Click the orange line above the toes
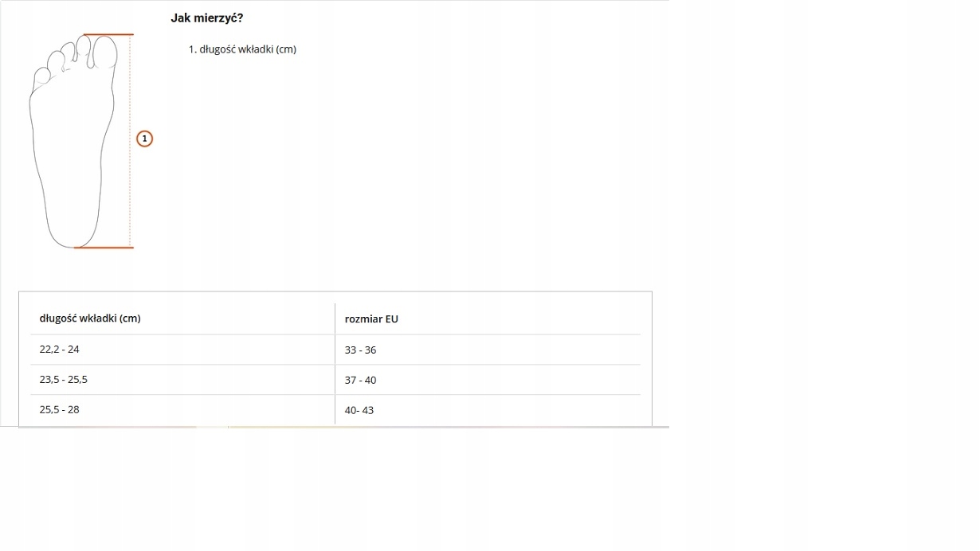 (108, 35)
